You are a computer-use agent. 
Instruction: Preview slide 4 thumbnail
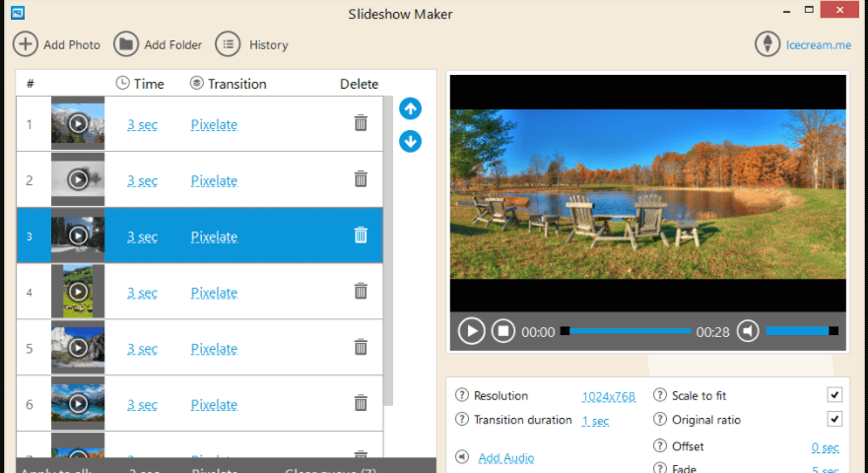(x=78, y=292)
